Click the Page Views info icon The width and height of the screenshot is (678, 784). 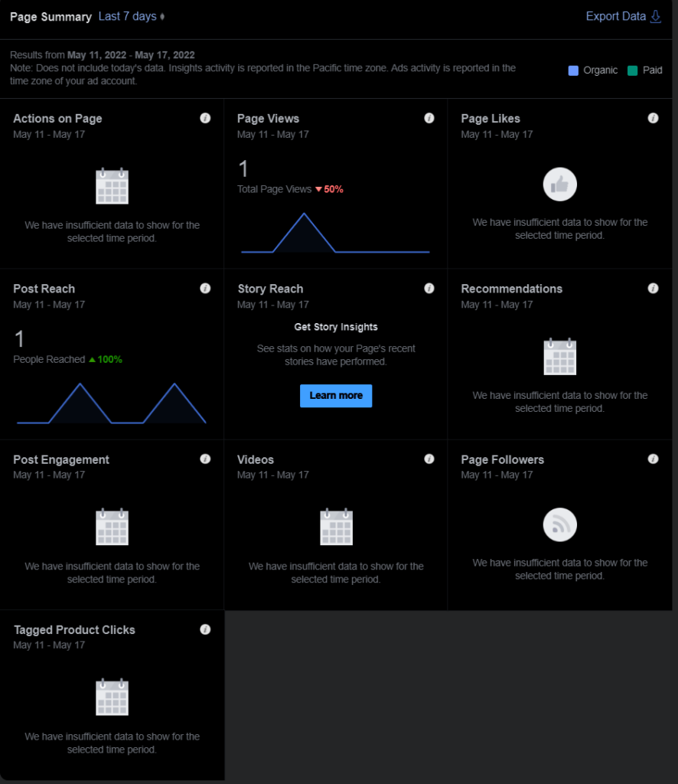[429, 118]
